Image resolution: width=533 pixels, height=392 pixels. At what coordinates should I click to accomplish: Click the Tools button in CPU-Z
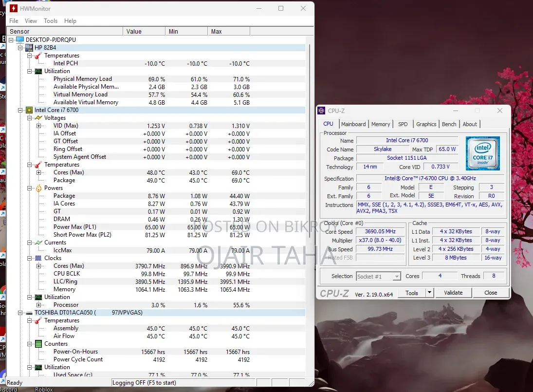(412, 293)
